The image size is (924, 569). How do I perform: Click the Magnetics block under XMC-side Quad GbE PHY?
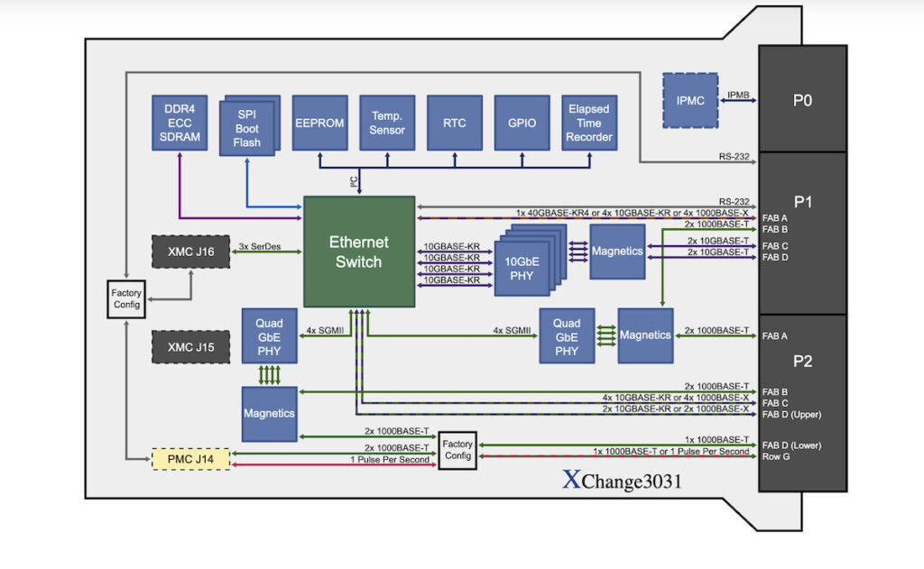pyautogui.click(x=269, y=414)
